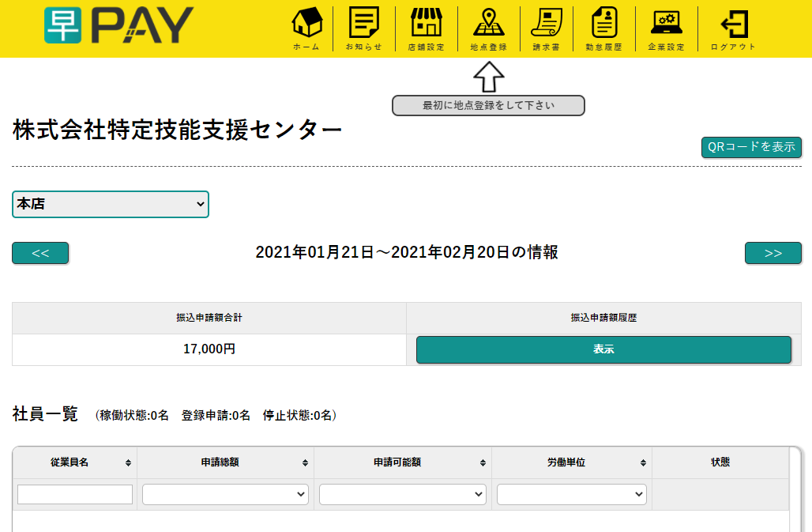The image size is (812, 532).
Task: Open the 申請可能額 filter dropdown
Action: 402,494
